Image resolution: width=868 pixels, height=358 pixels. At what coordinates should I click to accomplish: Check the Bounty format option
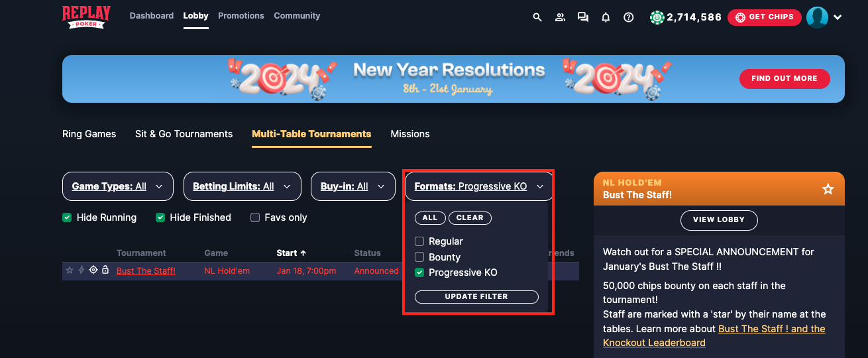[419, 257]
